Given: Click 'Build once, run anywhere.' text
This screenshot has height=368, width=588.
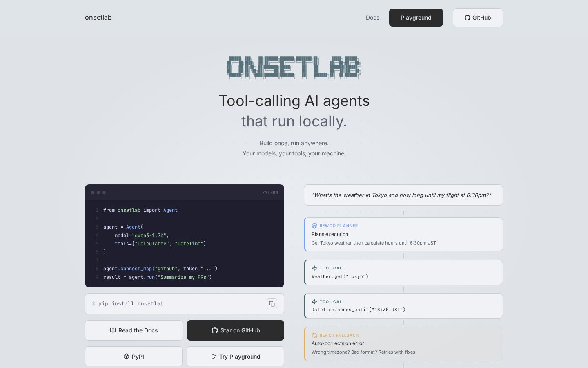Looking at the screenshot, I should [294, 143].
